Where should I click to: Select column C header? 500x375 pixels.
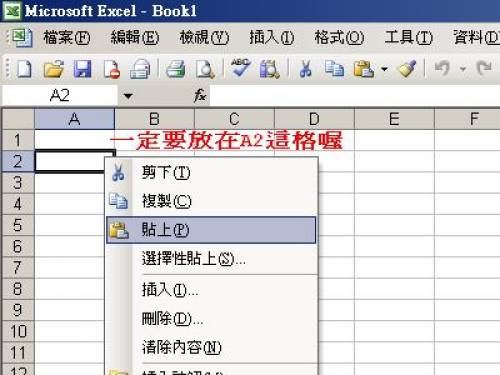point(234,119)
